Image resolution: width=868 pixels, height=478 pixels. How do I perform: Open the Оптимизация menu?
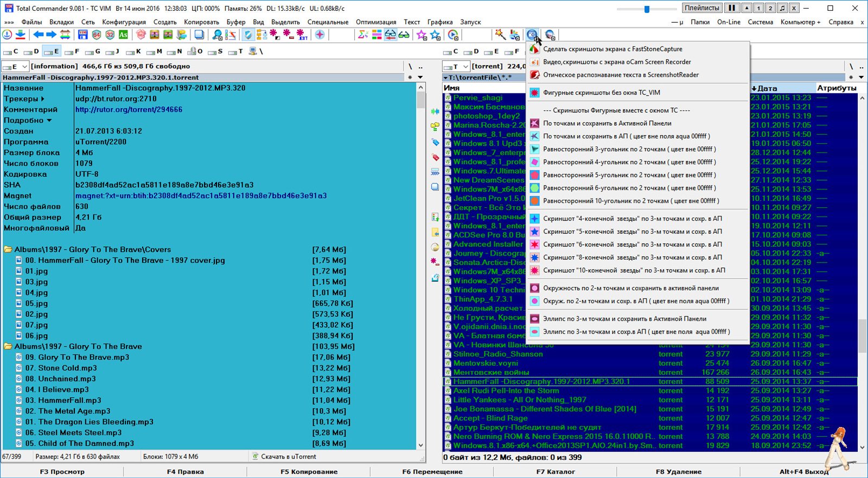[376, 22]
